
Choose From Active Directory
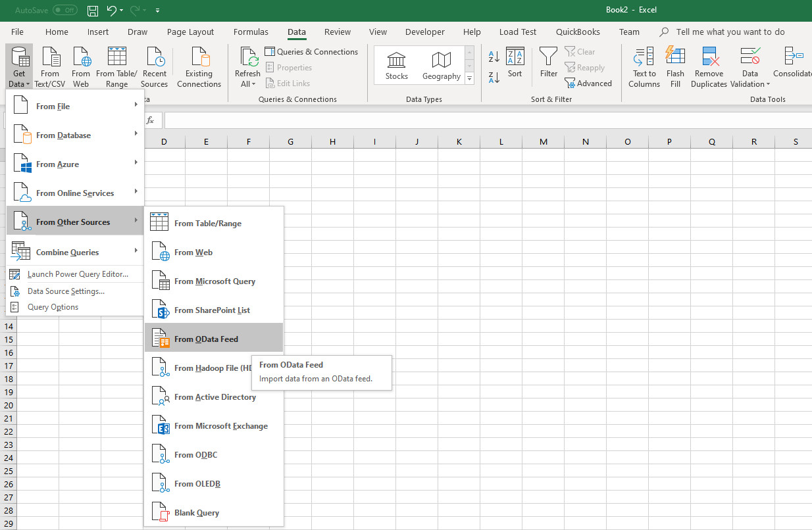pos(214,397)
